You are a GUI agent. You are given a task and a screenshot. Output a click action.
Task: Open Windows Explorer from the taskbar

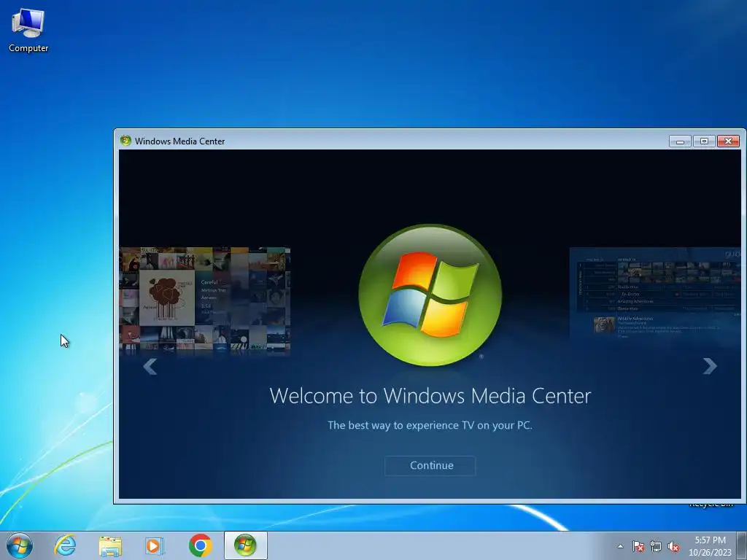(x=110, y=545)
